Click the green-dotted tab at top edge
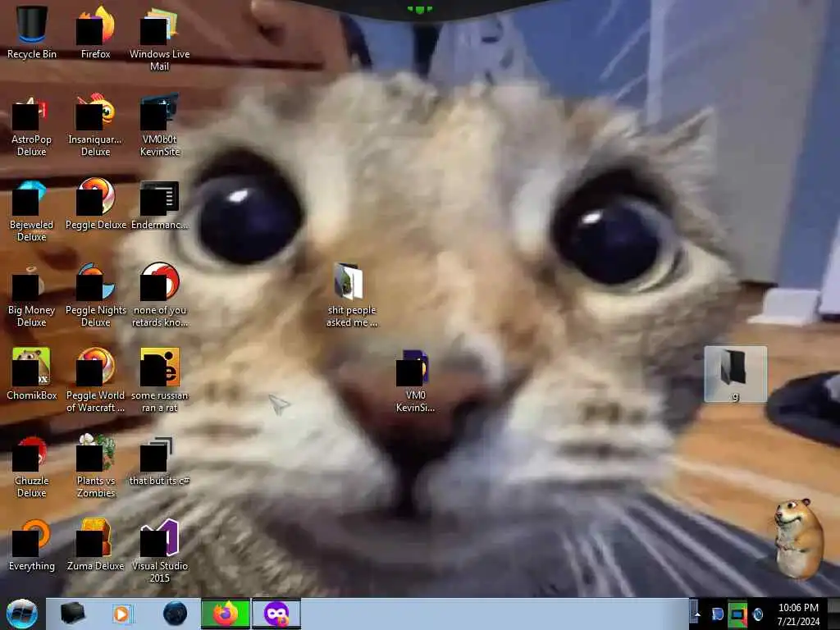This screenshot has height=630, width=840. [x=420, y=8]
